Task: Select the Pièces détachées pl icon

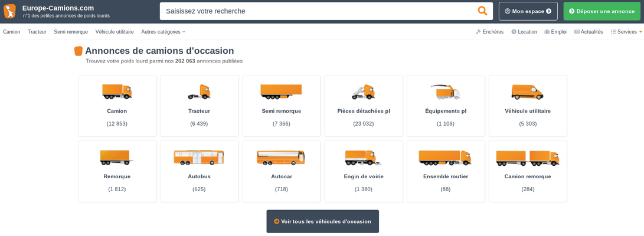Action: point(364,91)
